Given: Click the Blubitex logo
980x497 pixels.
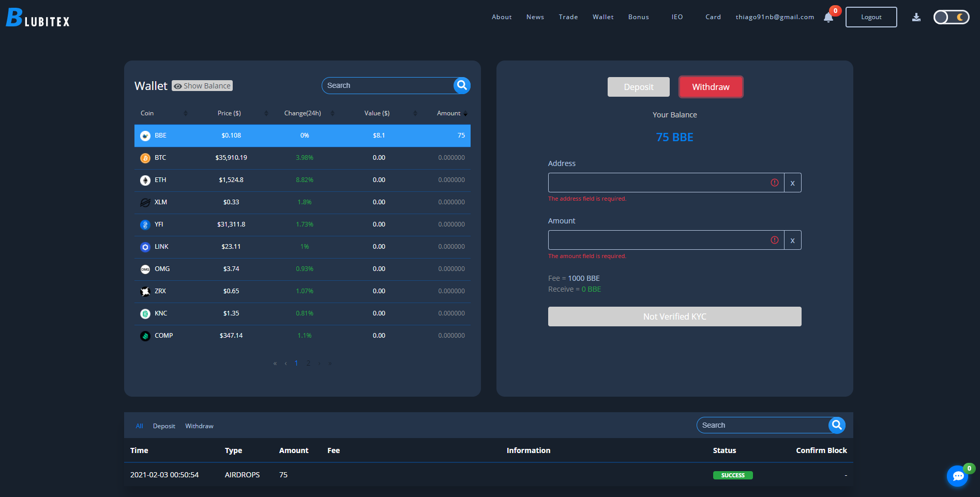Looking at the screenshot, I should point(38,18).
